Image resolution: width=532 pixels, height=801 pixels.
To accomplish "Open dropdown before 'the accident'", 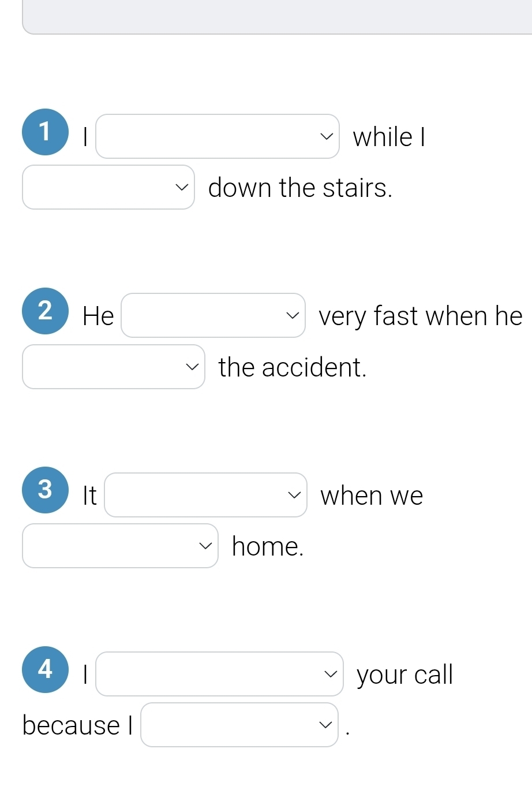I will pos(113,367).
